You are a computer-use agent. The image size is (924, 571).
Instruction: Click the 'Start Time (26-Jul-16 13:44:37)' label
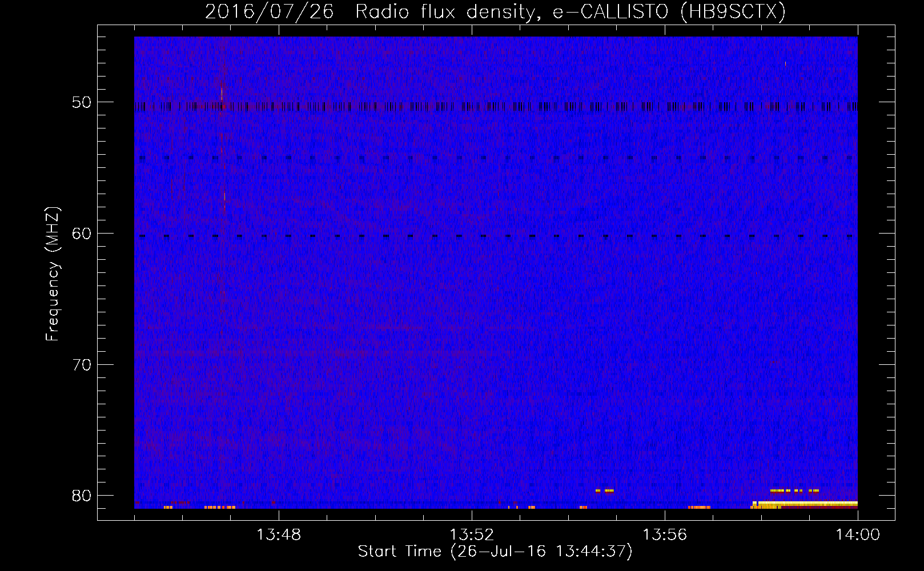(x=495, y=552)
